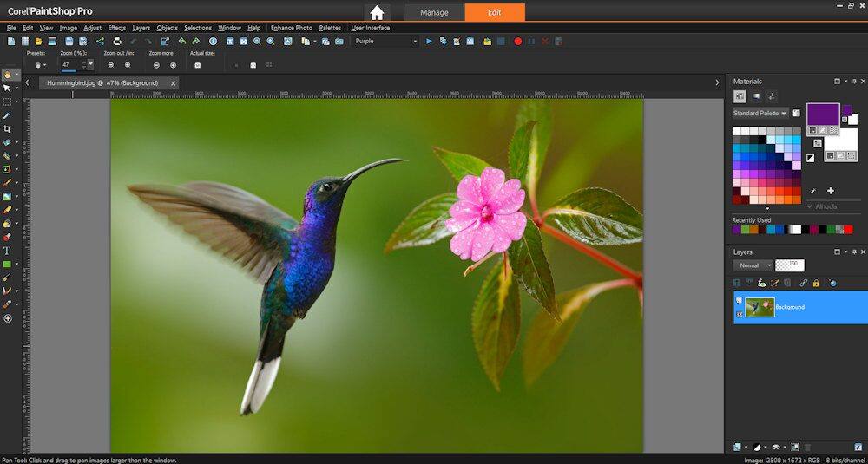
Task: Open the Standard Palette dropdown
Action: 760,113
